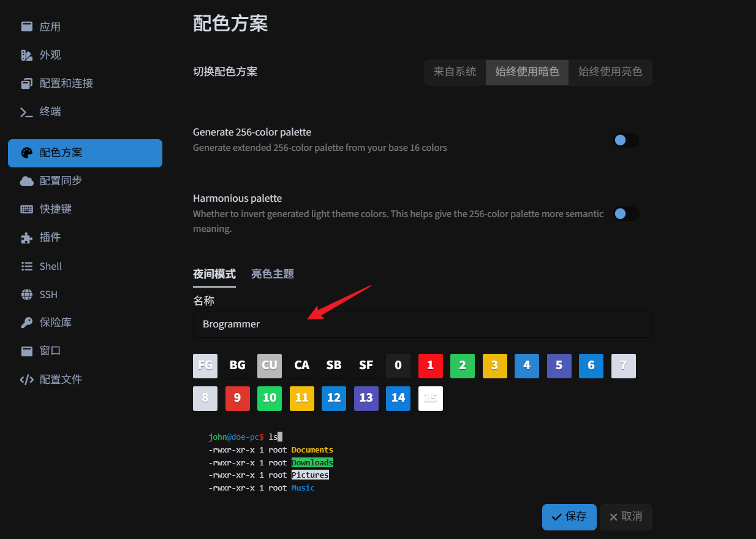Viewport: 756px width, 539px height.
Task: Open yellow color swatch 3
Action: coord(494,365)
